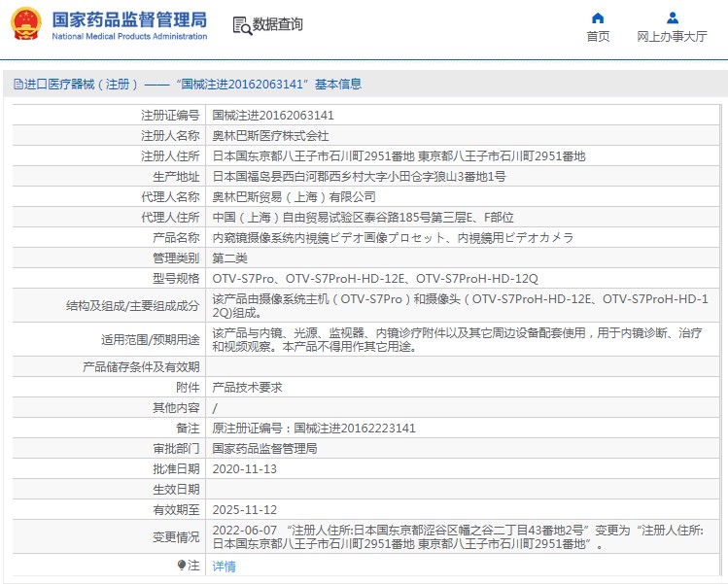Screen dimensions: 728x584
Task: Click the 产品储存条件及有效期 row label
Action: pyautogui.click(x=141, y=366)
